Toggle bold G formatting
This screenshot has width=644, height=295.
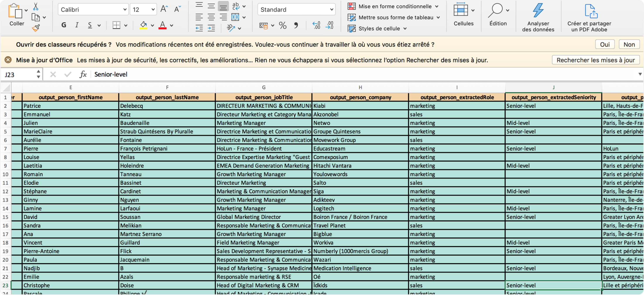[64, 25]
